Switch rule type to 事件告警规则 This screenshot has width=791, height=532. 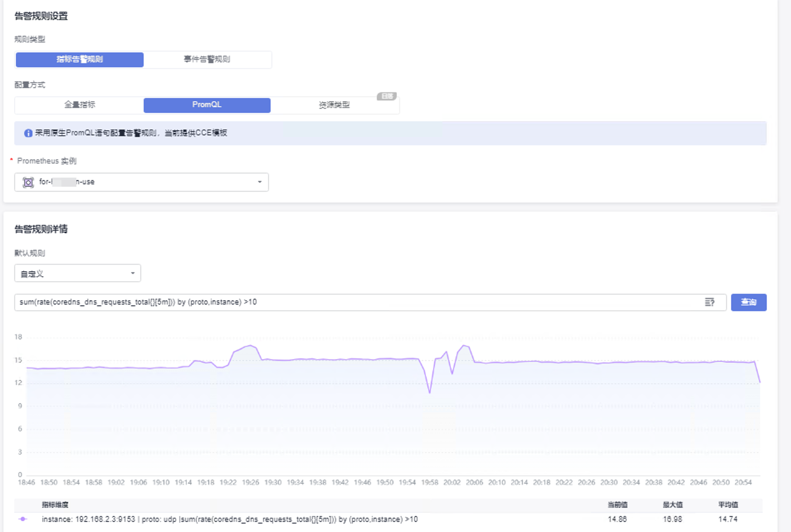click(207, 59)
